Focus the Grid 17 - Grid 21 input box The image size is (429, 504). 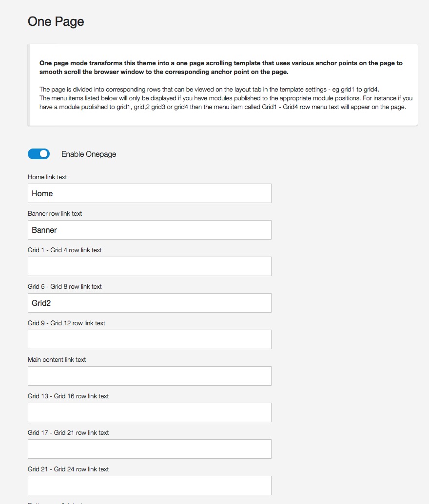[x=149, y=449]
